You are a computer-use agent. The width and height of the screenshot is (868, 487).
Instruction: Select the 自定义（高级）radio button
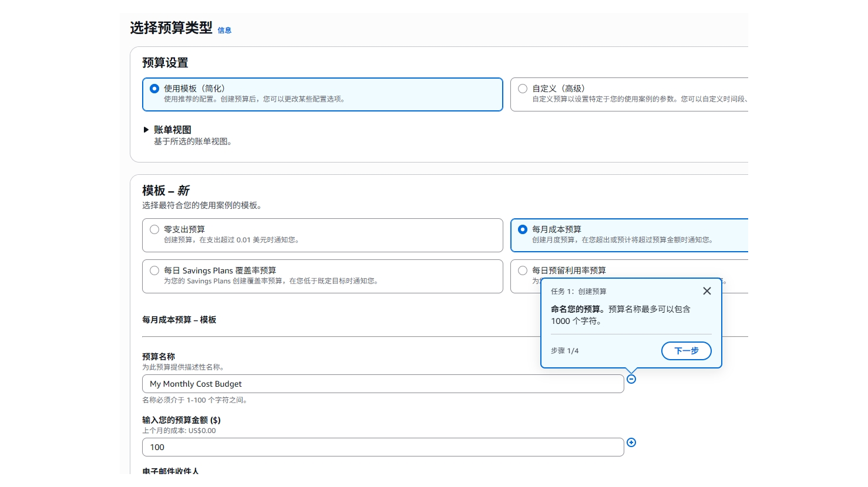(x=523, y=89)
